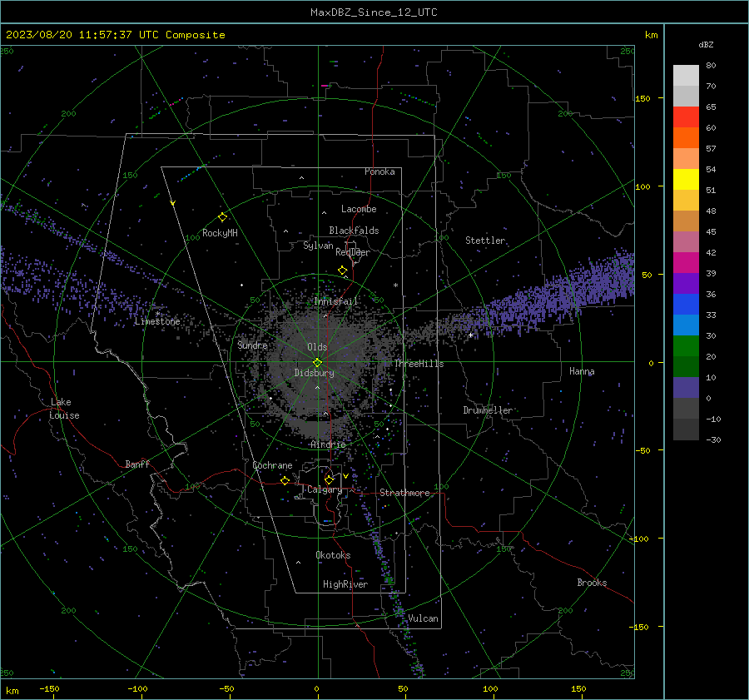Click the Ponoka city label
This screenshot has width=749, height=700.
point(379,171)
